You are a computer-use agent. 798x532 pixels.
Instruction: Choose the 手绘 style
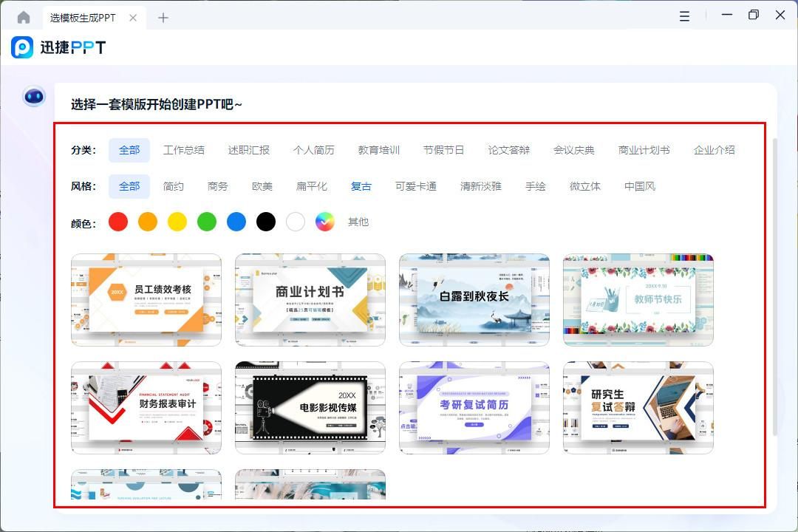536,186
